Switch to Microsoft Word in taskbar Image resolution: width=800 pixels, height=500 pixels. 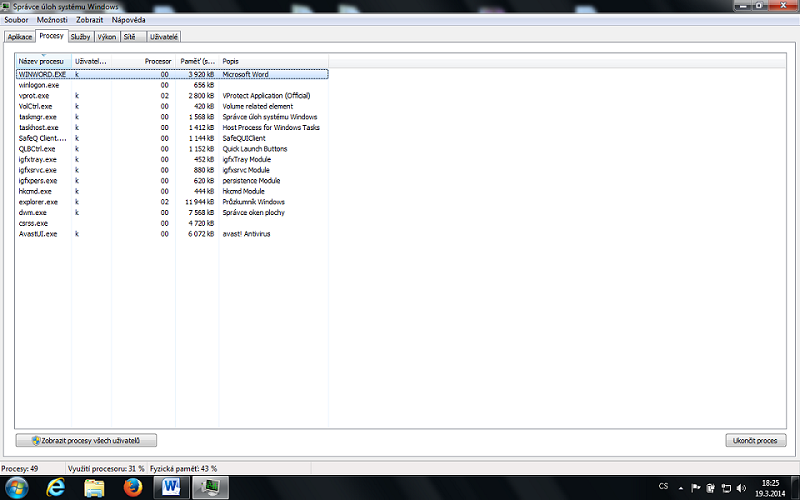[171, 487]
